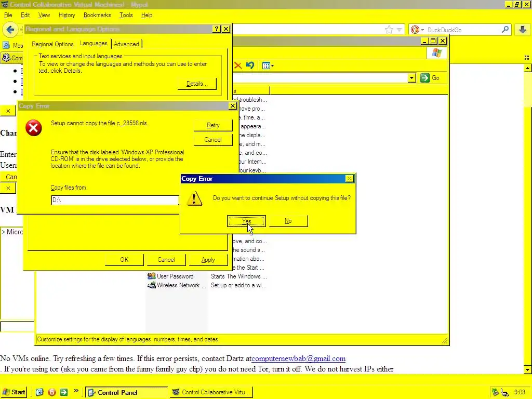This screenshot has height=399, width=532.
Task: Open the Views dropdown in Control Panel toolbar
Action: pos(268,65)
